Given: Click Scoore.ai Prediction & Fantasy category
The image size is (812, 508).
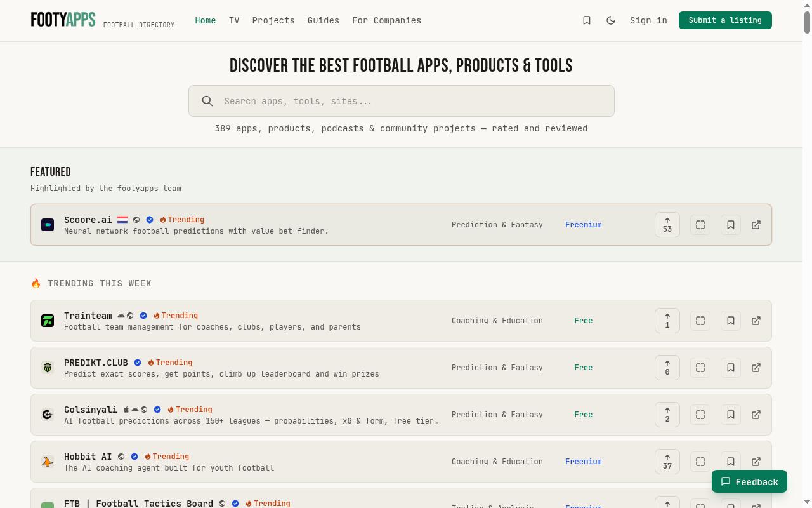Looking at the screenshot, I should (497, 225).
